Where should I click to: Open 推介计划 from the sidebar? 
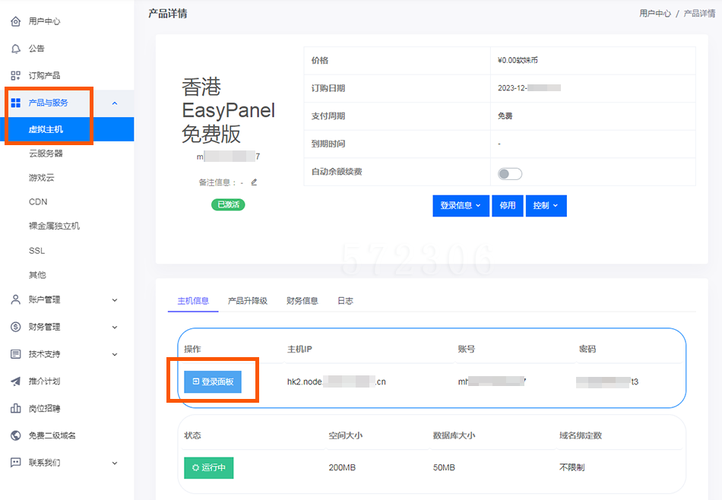pos(44,381)
